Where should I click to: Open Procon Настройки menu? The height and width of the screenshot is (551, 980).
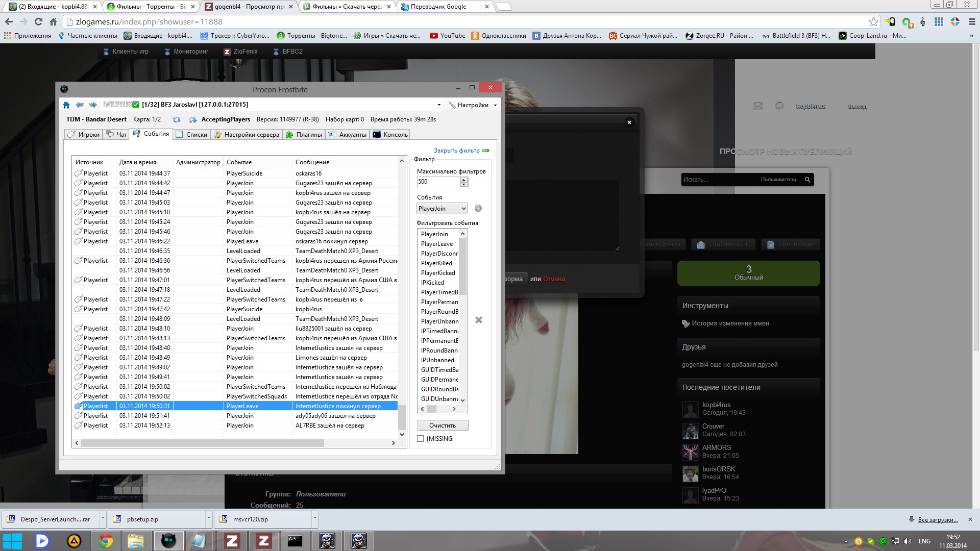473,105
